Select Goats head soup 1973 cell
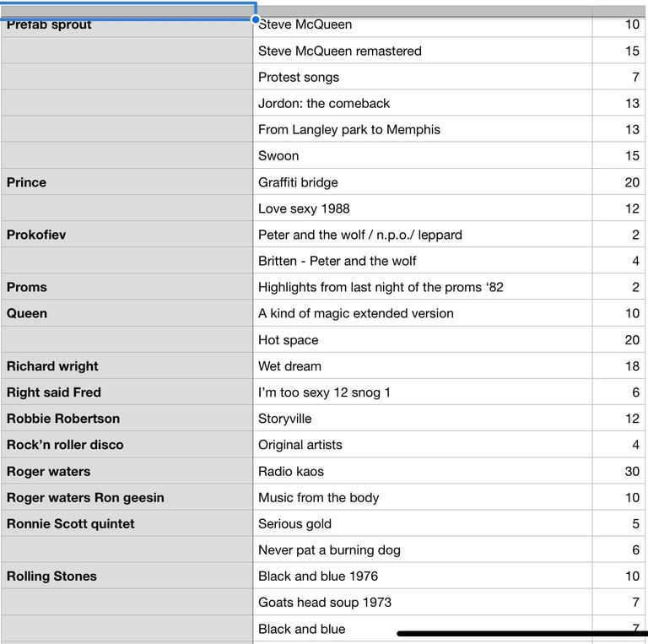The image size is (648, 644). (x=423, y=602)
